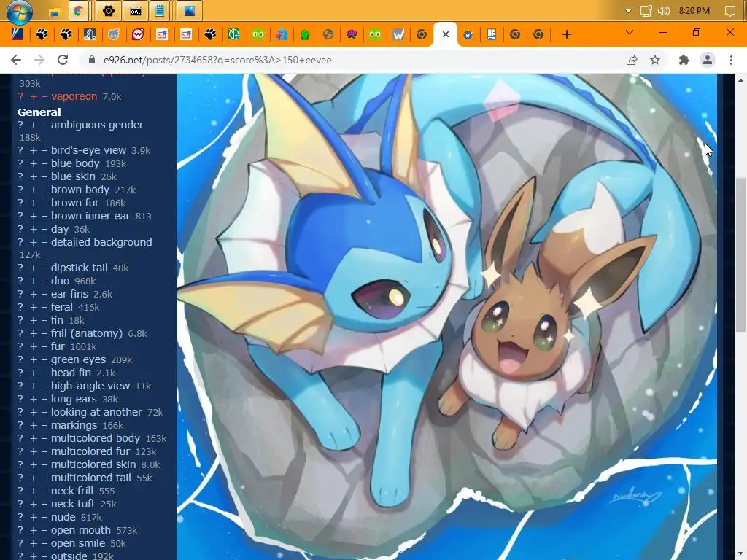Open the Windows Start menu
Image resolution: width=747 pixels, height=560 pixels.
(x=19, y=11)
